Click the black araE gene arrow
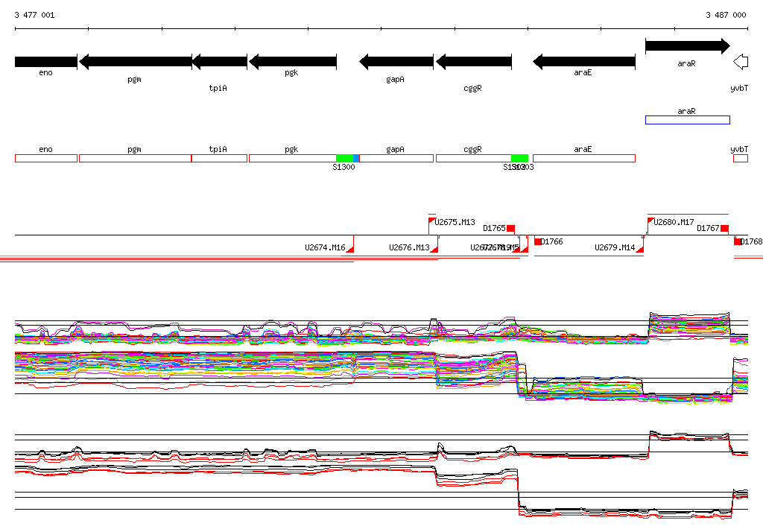Image resolution: width=763 pixels, height=532 pixels. (x=584, y=62)
